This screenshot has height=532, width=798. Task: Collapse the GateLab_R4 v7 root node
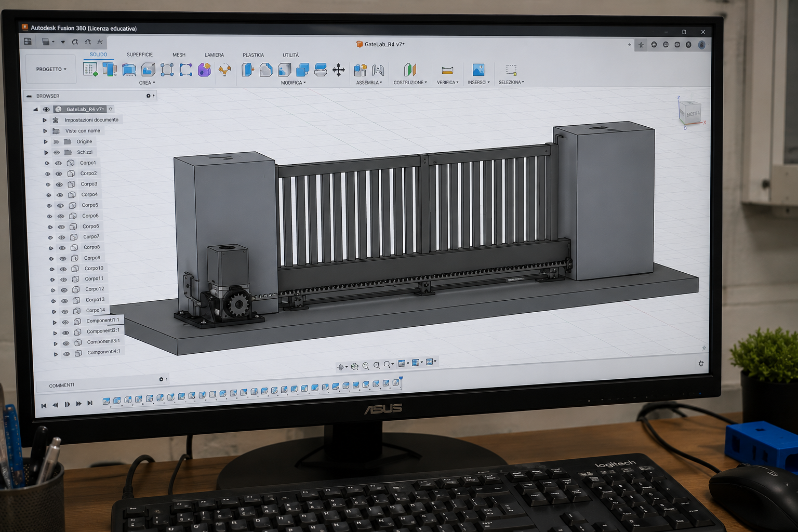(x=35, y=109)
